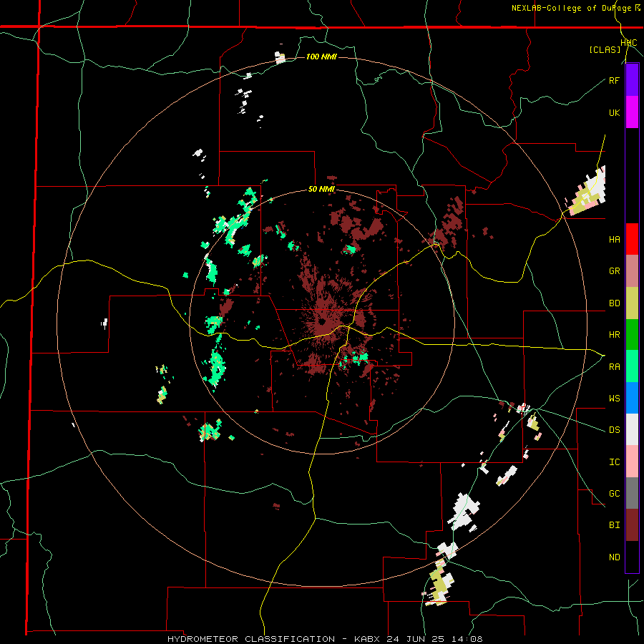Click the GC gray legend color block

632,493
